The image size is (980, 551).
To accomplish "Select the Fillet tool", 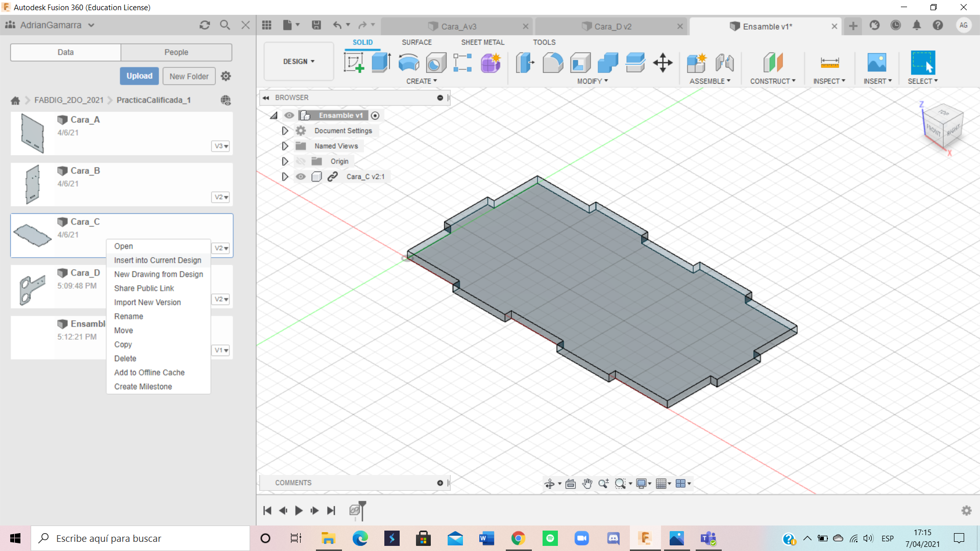I will (x=553, y=63).
